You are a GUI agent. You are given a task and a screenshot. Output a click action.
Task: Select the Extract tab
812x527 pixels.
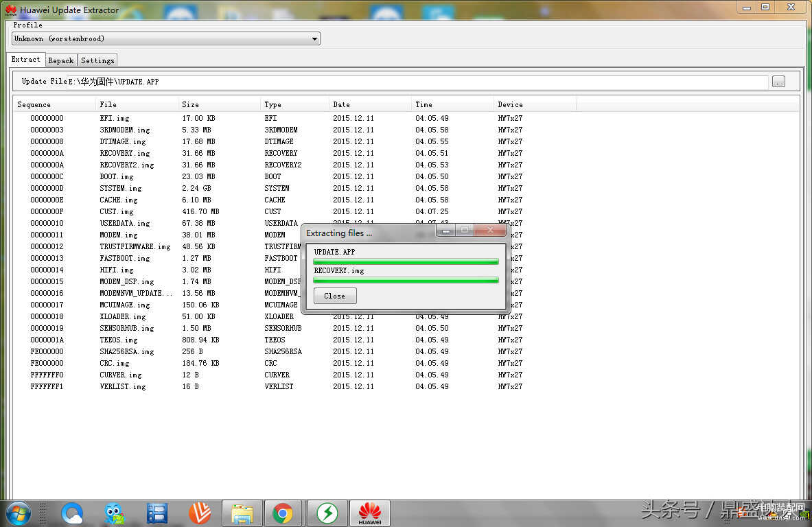click(26, 60)
